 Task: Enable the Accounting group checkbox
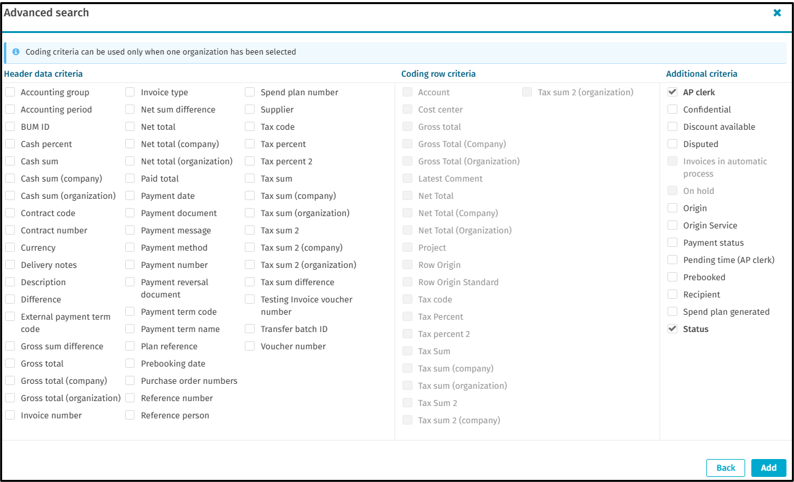click(x=10, y=93)
